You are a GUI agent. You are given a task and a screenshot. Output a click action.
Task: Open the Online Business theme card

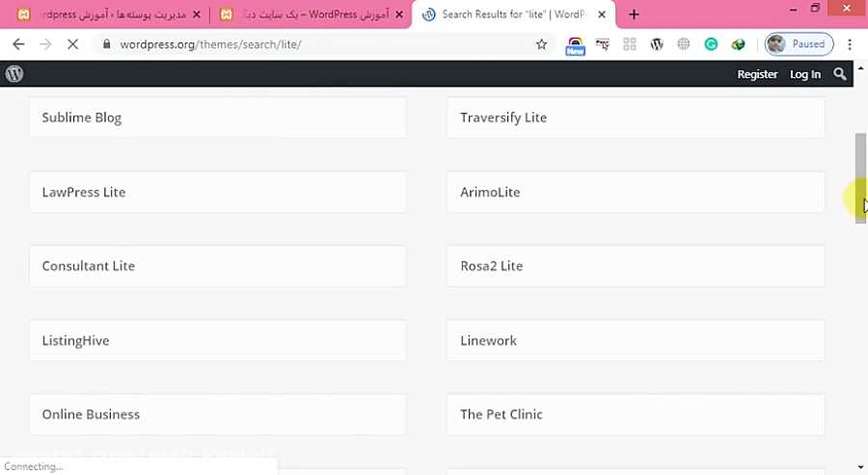218,414
